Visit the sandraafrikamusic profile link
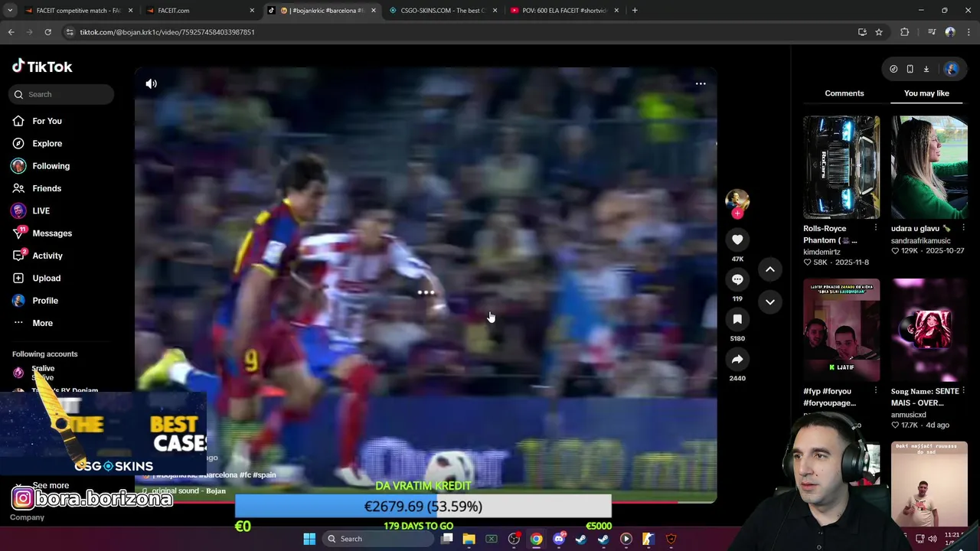This screenshot has height=551, width=980. tap(920, 240)
